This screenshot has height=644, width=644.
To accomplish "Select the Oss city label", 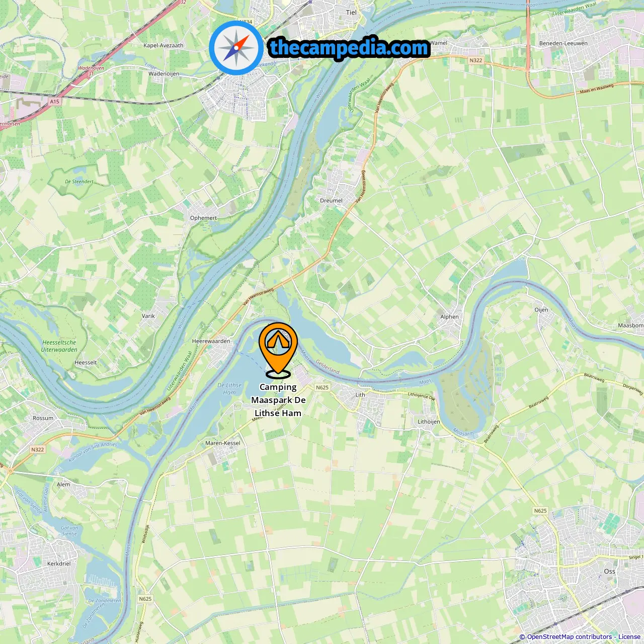I will pyautogui.click(x=610, y=571).
